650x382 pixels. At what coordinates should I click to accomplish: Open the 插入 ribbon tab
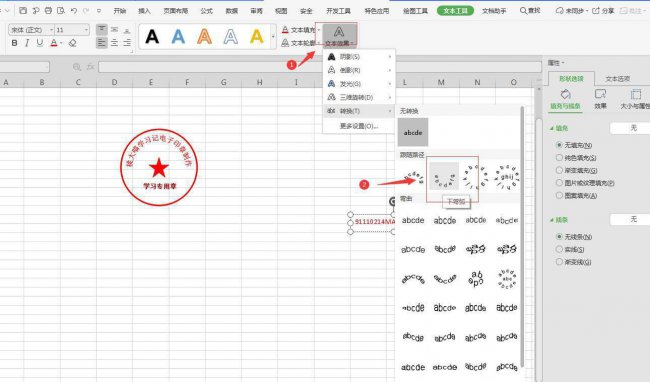pos(144,11)
